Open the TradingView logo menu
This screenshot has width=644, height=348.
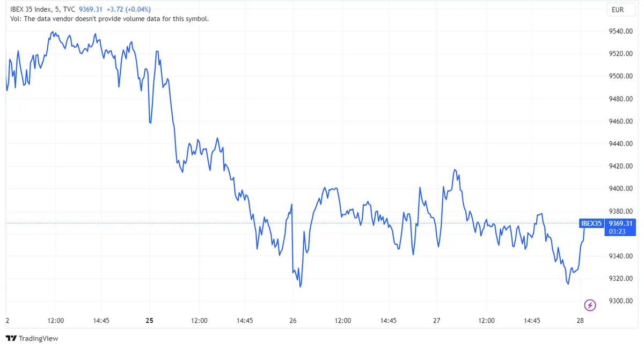tap(10, 338)
